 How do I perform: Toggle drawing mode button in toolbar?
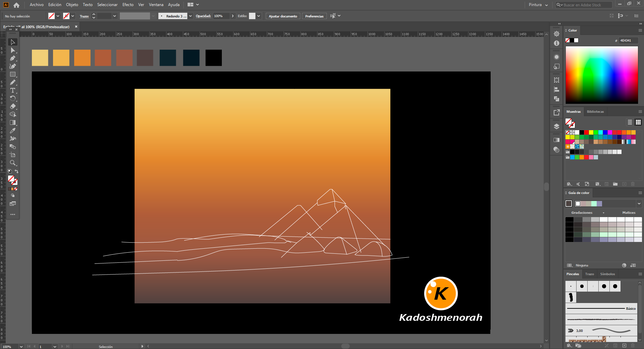click(13, 195)
